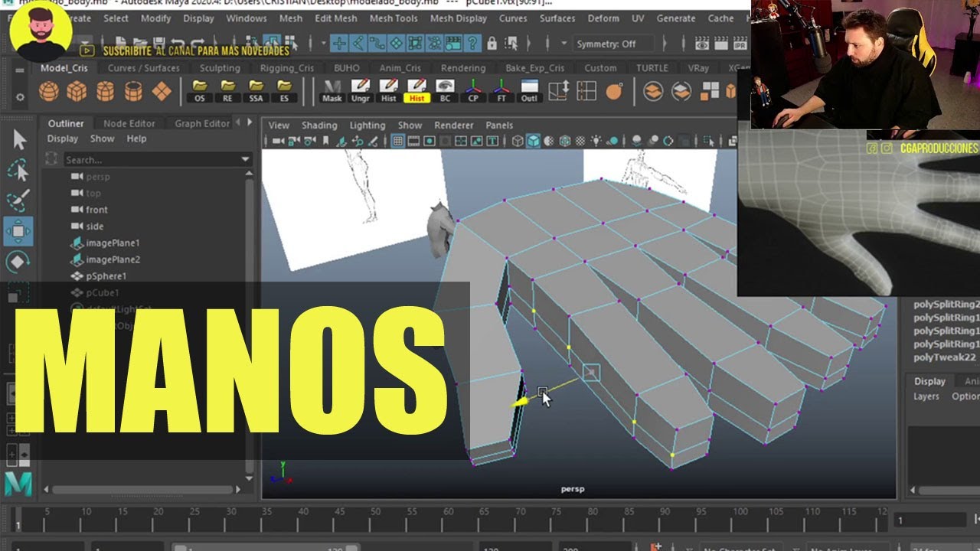Switch to the Sculpting shelf tab
The width and height of the screenshot is (980, 551).
point(220,68)
